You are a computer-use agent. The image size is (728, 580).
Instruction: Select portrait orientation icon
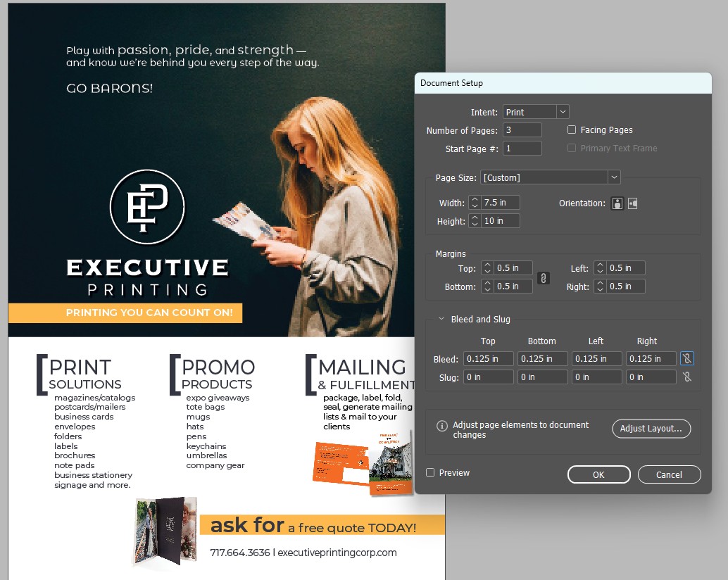[617, 203]
